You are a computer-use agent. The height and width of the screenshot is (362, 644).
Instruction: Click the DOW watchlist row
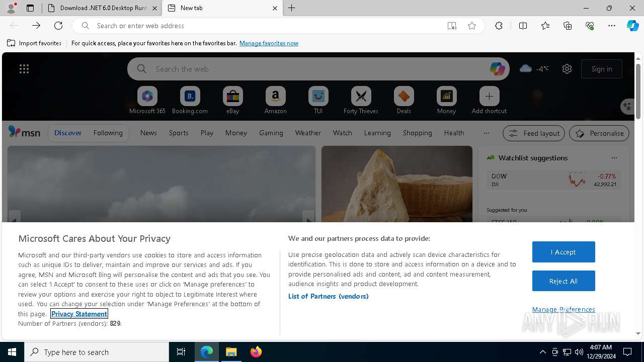553,180
